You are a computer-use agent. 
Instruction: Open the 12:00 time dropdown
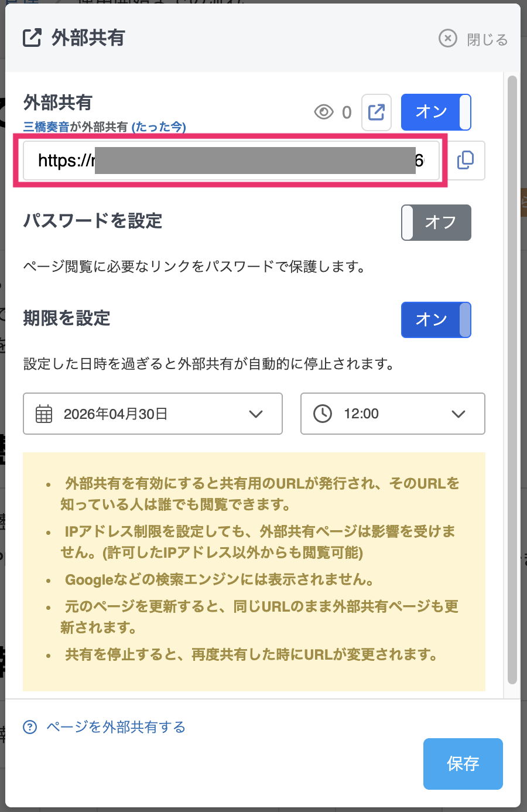coord(392,414)
